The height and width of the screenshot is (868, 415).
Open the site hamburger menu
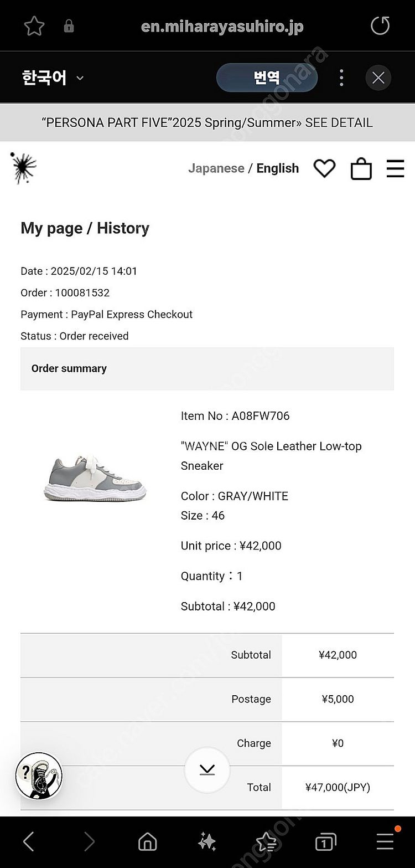point(395,168)
